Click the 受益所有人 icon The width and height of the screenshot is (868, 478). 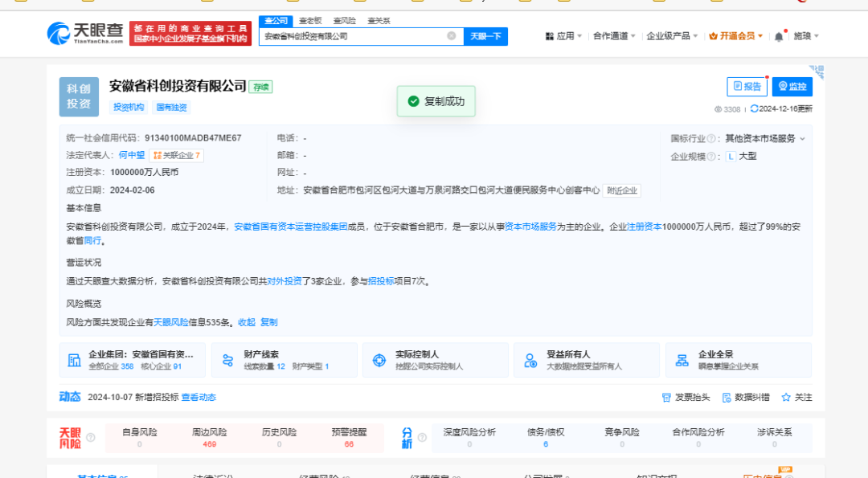(x=530, y=360)
